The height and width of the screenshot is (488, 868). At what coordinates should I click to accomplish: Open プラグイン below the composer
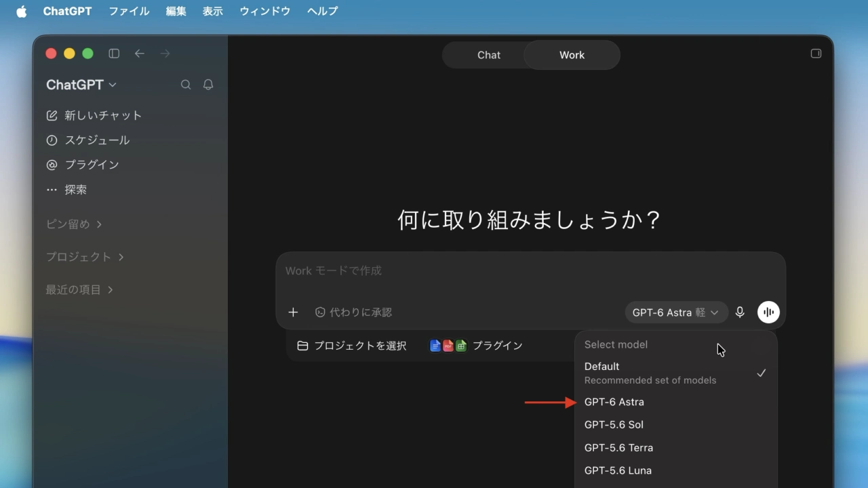point(476,346)
